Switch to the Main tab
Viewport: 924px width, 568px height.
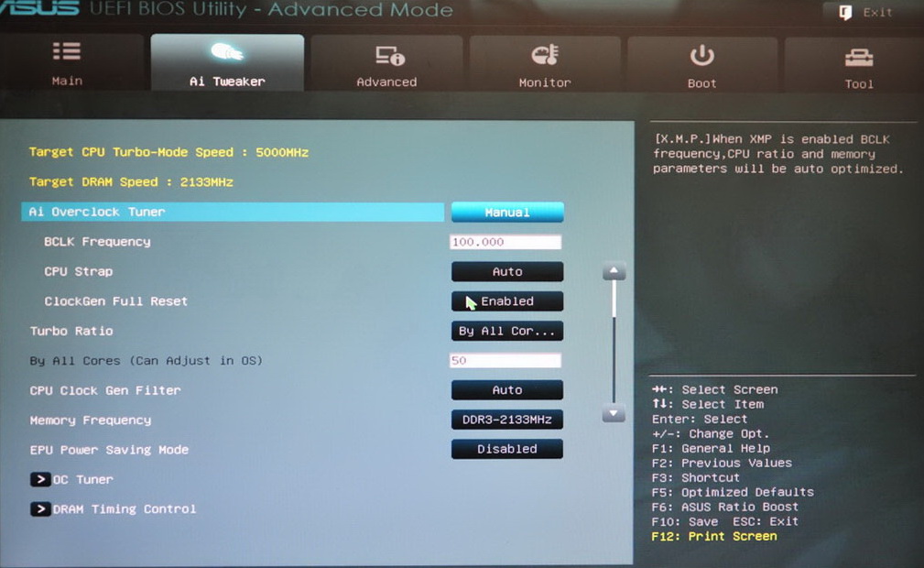click(x=70, y=62)
